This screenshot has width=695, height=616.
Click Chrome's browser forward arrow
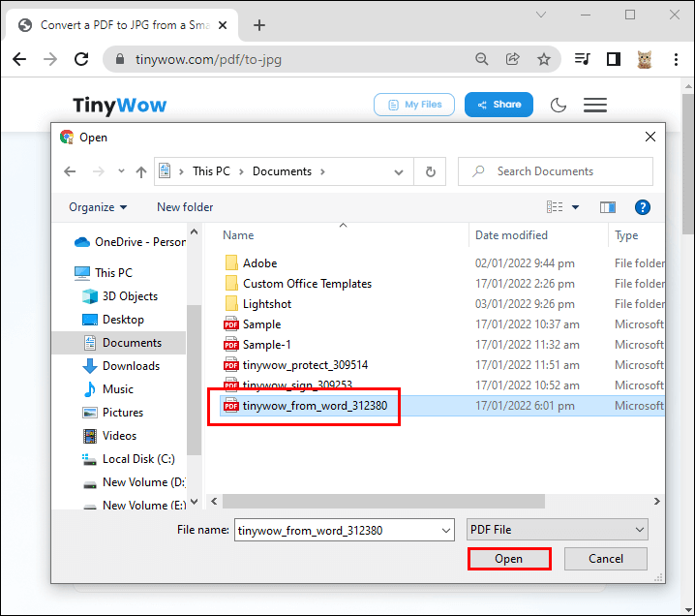coord(50,59)
